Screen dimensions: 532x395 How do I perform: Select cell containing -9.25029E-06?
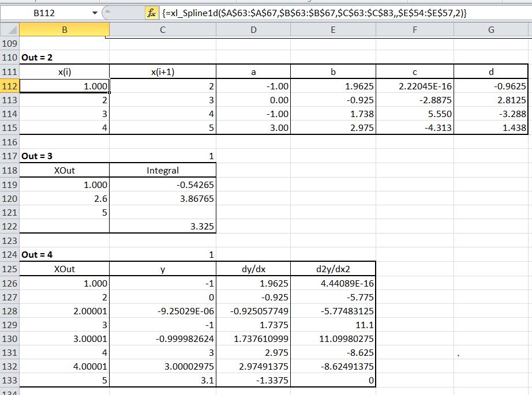click(x=163, y=311)
